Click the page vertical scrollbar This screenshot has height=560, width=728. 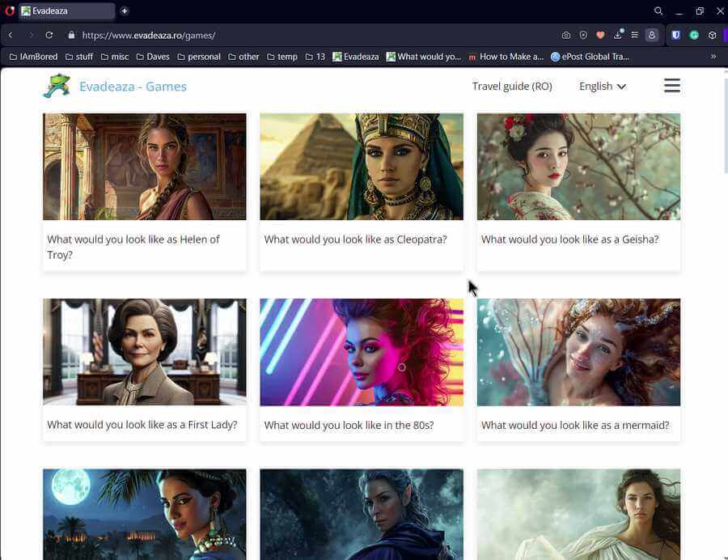click(x=726, y=125)
